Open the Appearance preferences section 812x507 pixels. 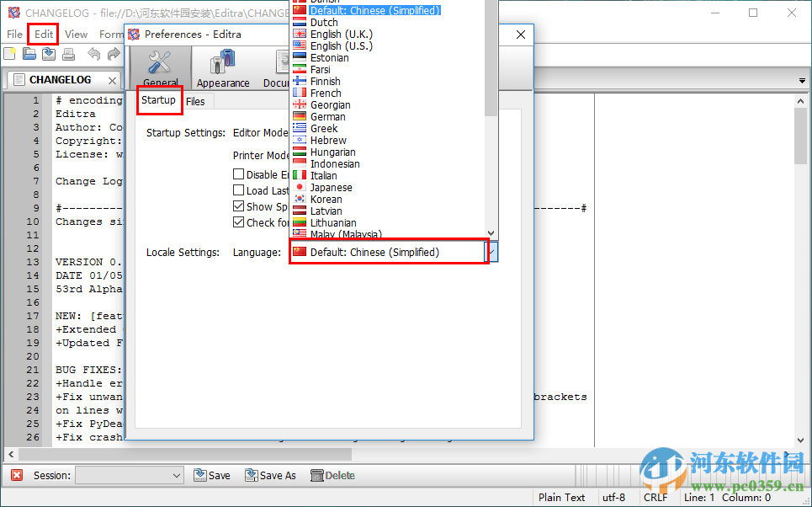coord(223,68)
